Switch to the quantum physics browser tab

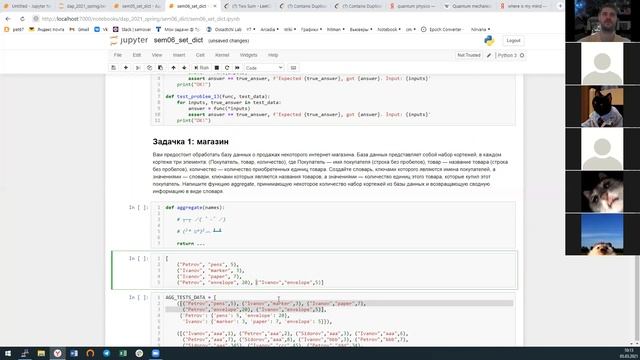pyautogui.click(x=413, y=6)
